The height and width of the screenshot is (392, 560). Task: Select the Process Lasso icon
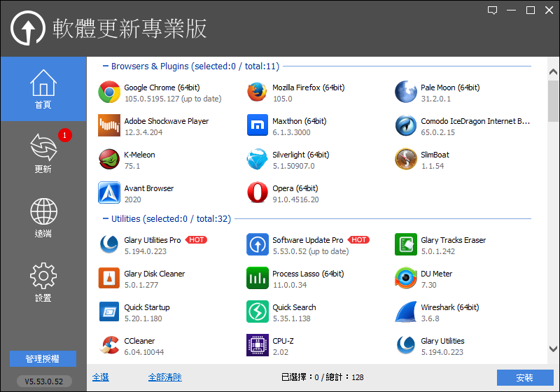(257, 278)
